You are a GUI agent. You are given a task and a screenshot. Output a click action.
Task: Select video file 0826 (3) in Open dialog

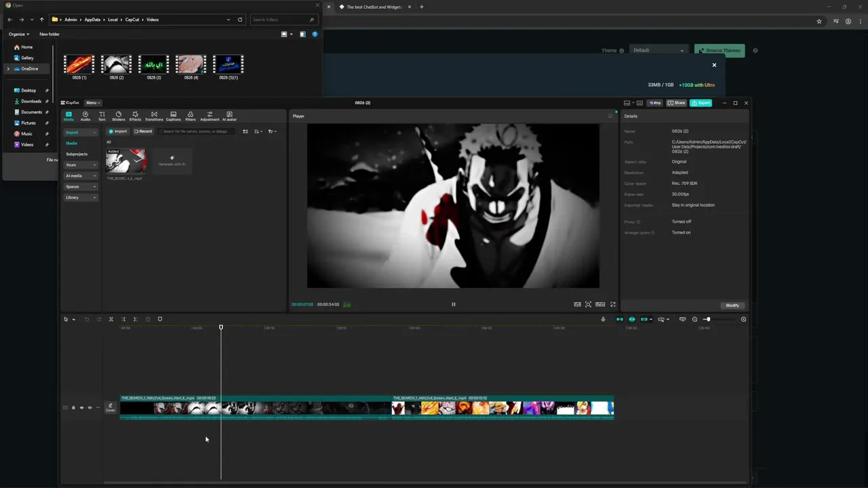click(x=154, y=67)
